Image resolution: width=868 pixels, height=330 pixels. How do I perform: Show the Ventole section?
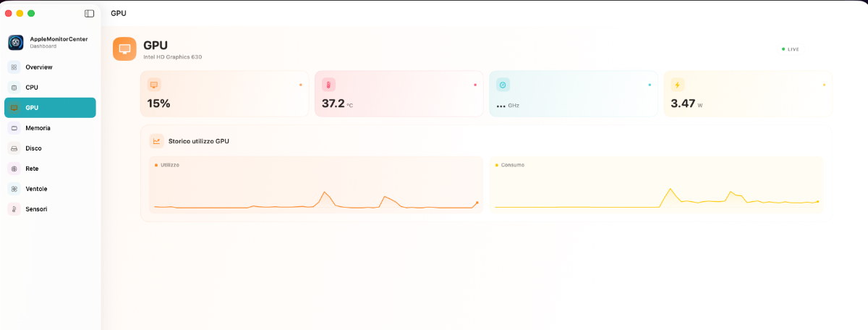(50, 189)
